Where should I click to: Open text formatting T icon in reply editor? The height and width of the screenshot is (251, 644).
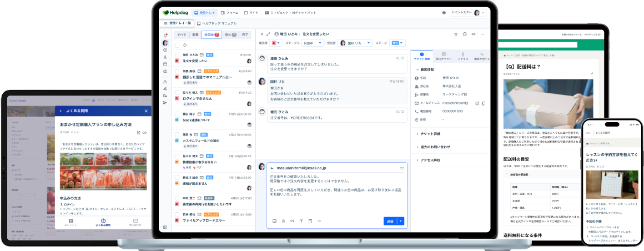[x=301, y=221]
